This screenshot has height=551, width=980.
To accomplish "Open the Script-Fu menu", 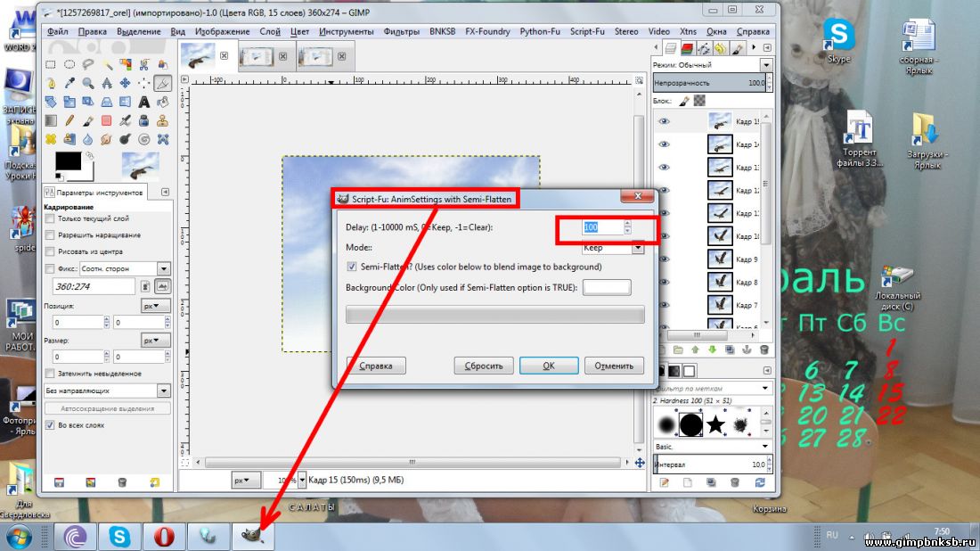I will (x=586, y=31).
